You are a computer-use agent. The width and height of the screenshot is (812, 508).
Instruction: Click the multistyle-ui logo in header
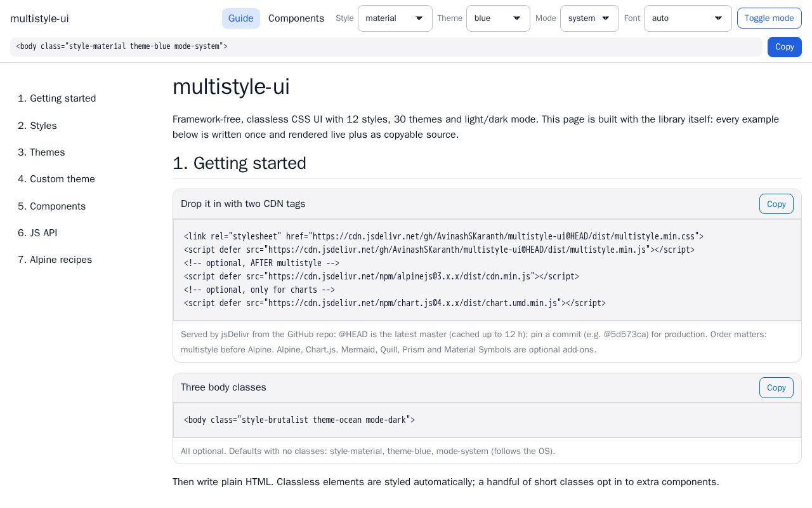click(x=39, y=18)
